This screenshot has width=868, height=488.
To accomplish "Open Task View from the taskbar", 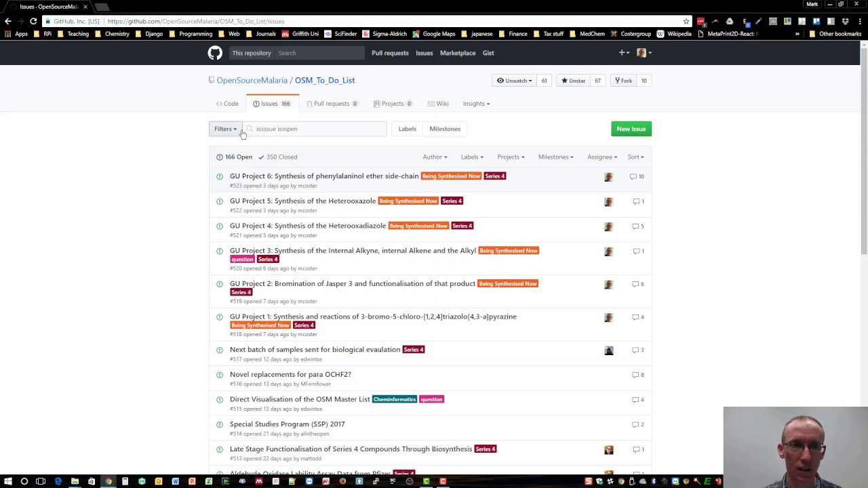I will 41,481.
